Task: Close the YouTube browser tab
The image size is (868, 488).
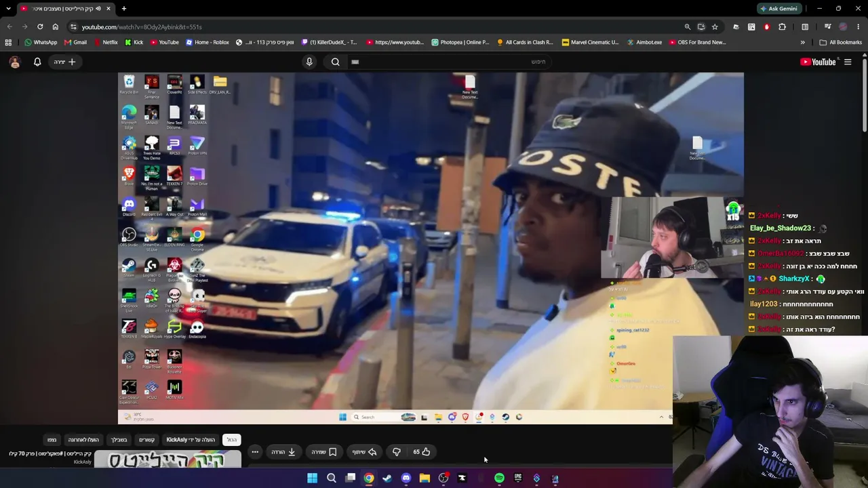Action: (x=108, y=8)
